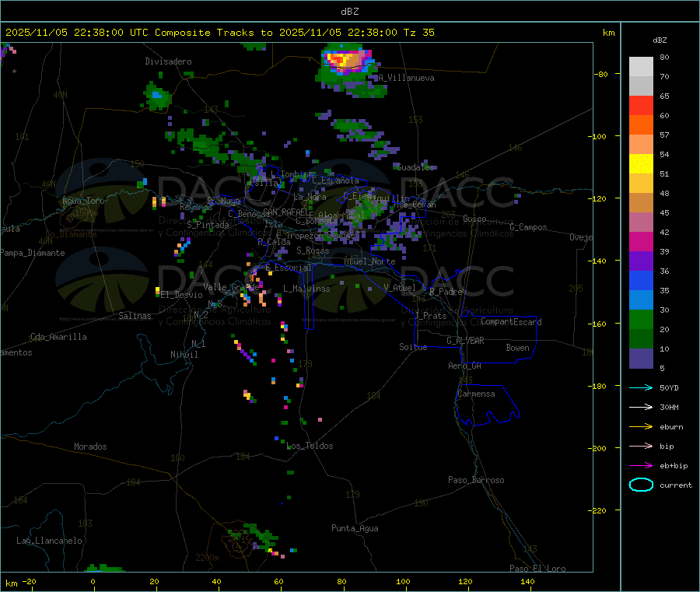Image resolution: width=700 pixels, height=592 pixels.
Task: Click the Salinas map label
Action: [135, 316]
